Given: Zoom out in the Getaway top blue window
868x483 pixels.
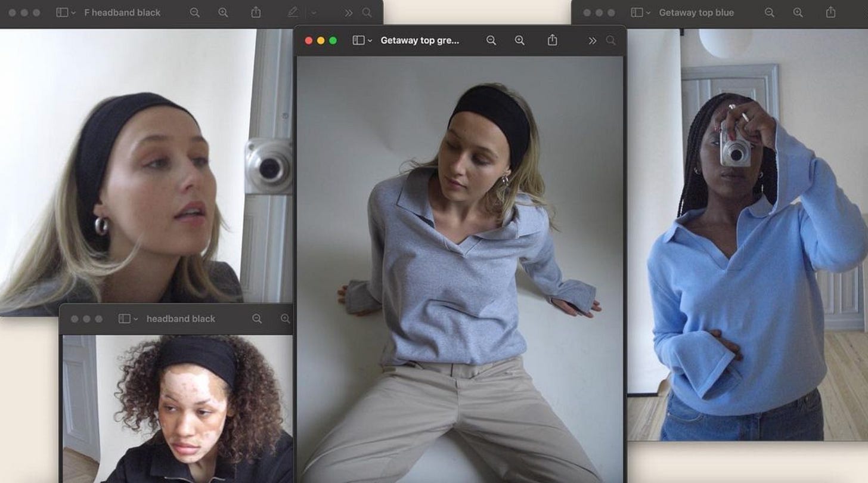Looking at the screenshot, I should 770,13.
